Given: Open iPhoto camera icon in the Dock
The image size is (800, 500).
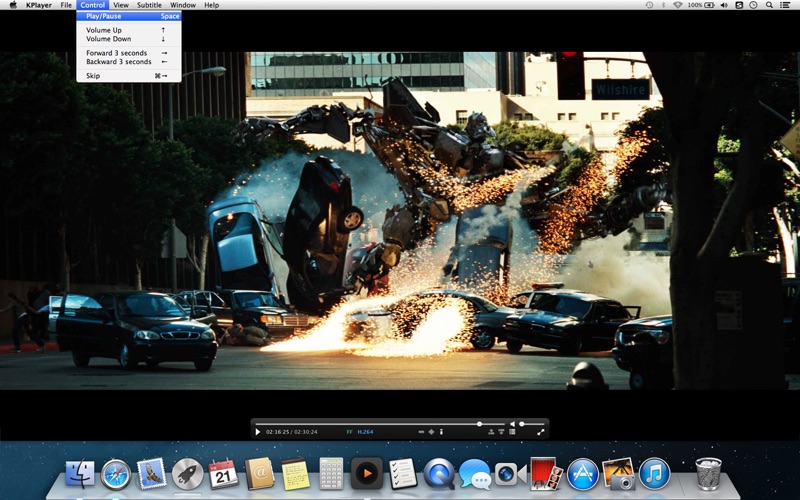Looking at the screenshot, I should point(618,474).
